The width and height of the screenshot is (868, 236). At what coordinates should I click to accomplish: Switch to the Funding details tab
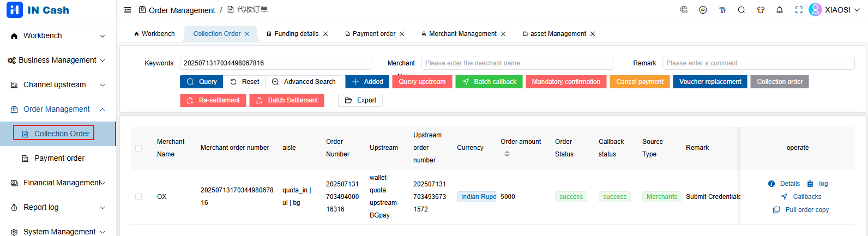click(296, 34)
